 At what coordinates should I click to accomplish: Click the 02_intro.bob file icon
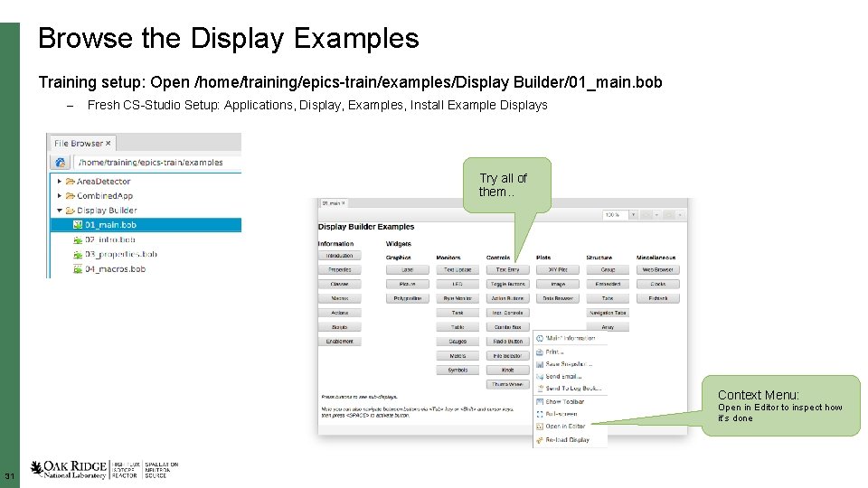pos(78,239)
